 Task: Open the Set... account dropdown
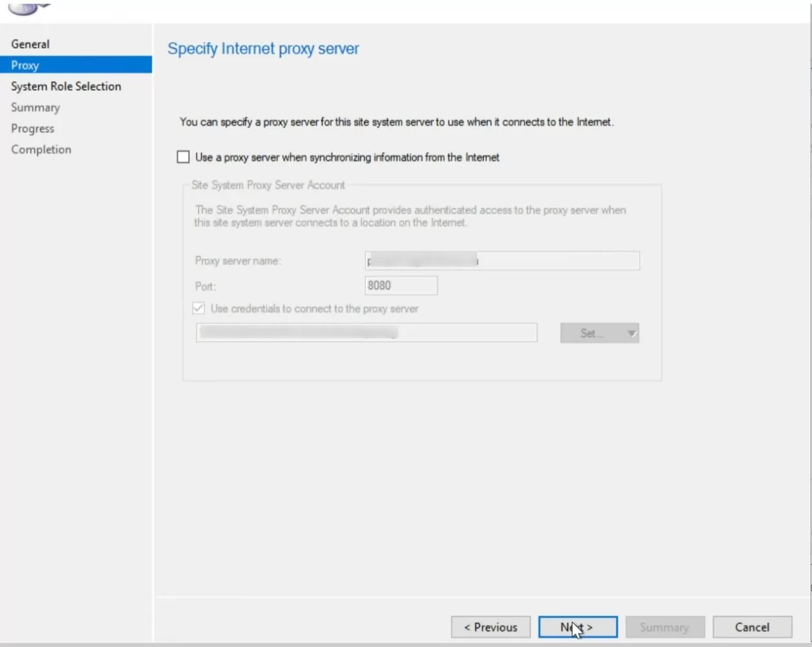600,333
